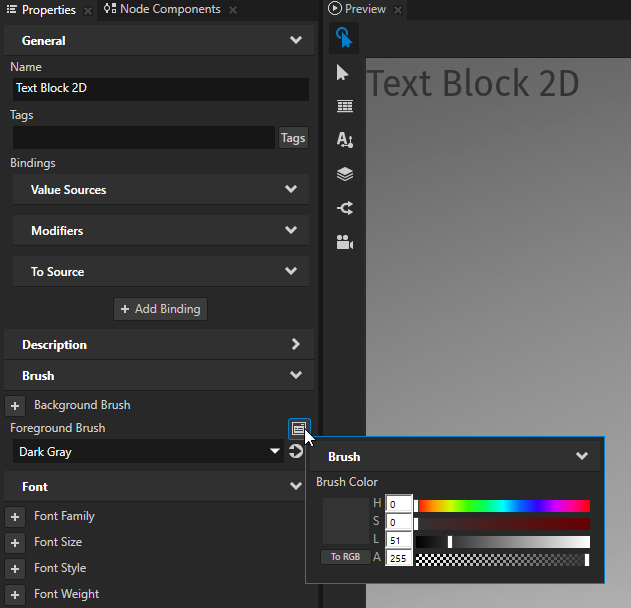Select the interact mode tool in Preview

point(344,39)
